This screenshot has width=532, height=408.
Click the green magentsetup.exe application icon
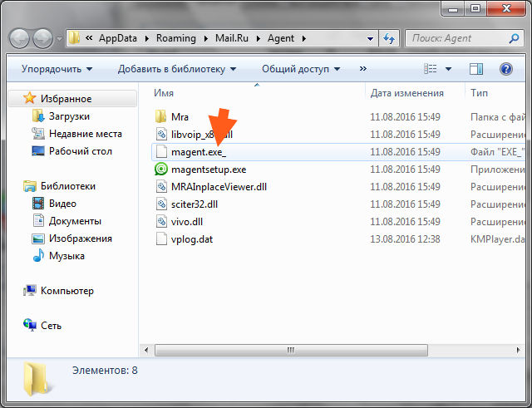tap(161, 169)
